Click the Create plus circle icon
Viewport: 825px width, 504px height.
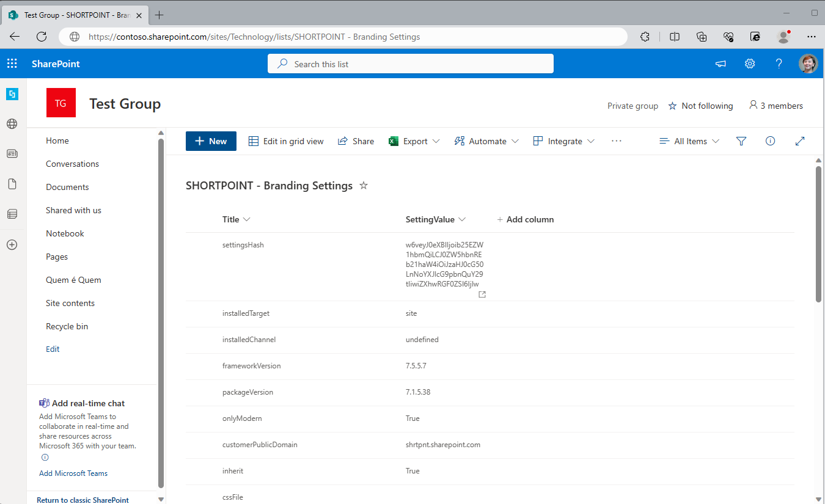pos(12,244)
